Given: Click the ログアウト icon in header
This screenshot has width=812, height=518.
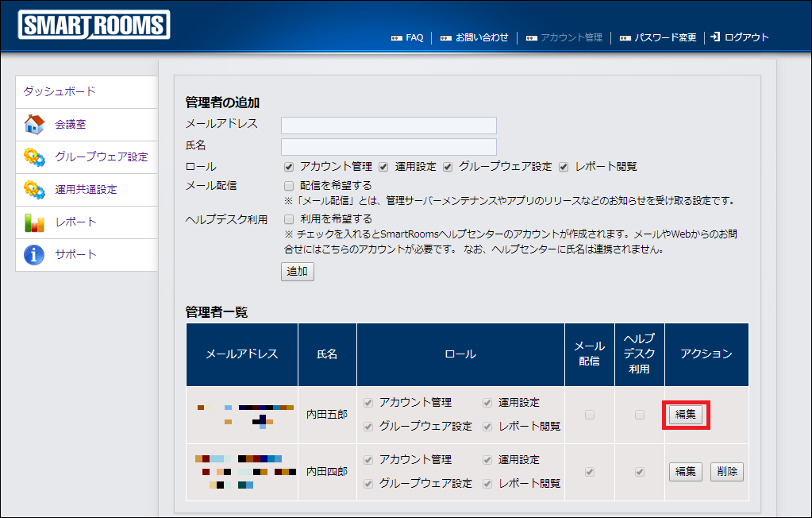Looking at the screenshot, I should (x=715, y=37).
